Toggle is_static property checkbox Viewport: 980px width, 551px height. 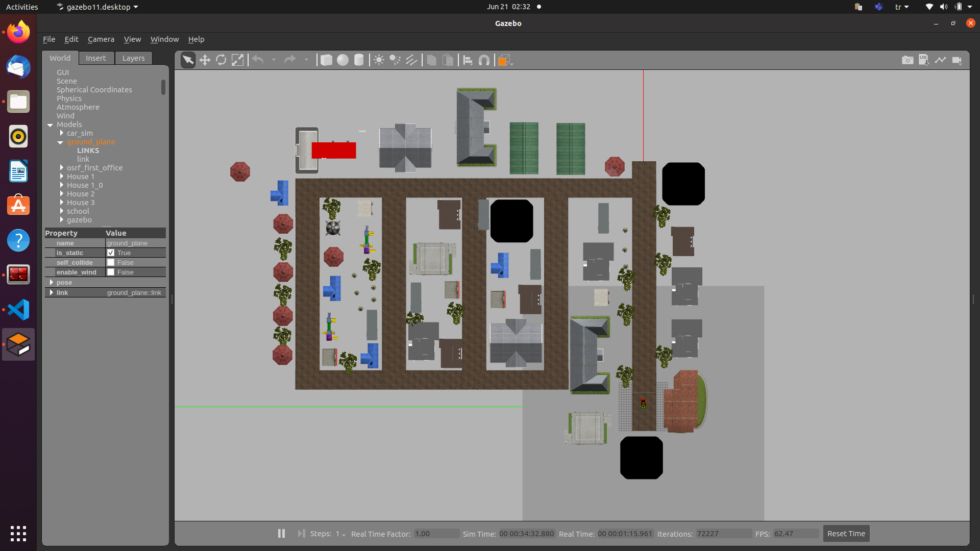pyautogui.click(x=110, y=253)
